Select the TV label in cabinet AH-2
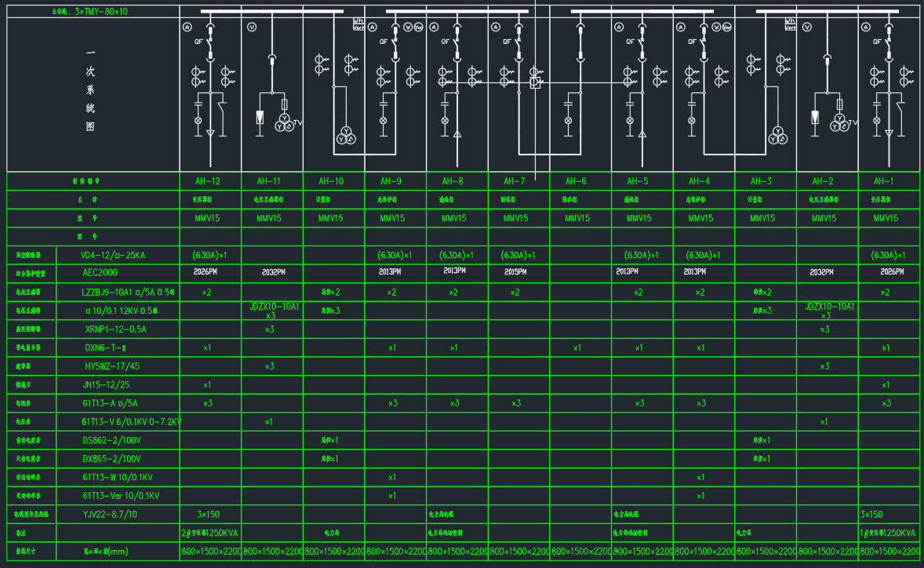Viewport: 924px width, 568px height. [x=852, y=123]
